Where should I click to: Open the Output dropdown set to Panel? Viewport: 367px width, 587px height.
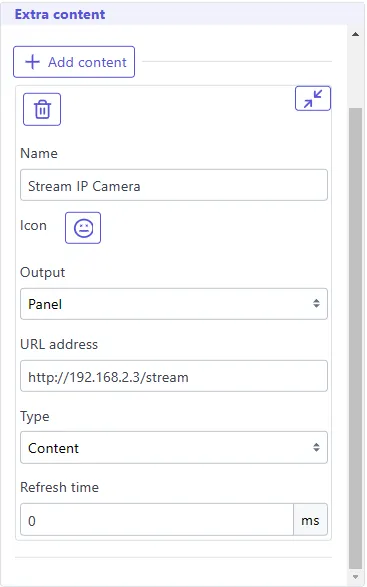pos(174,304)
